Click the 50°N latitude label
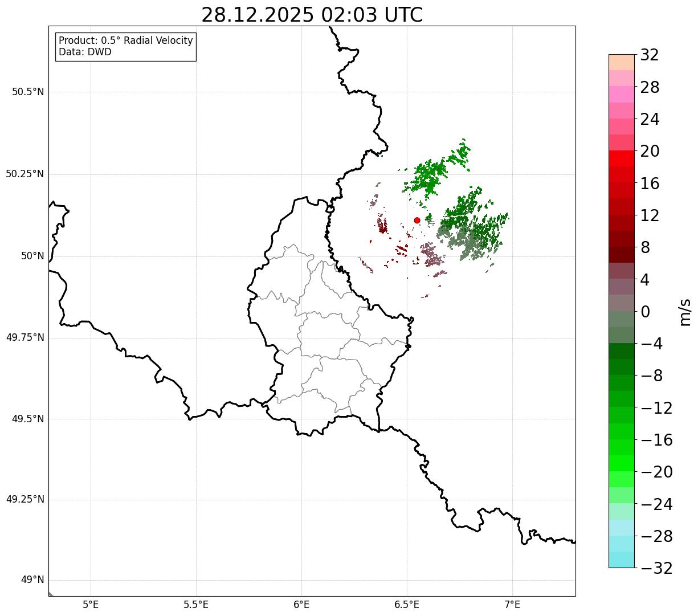 pos(32,256)
